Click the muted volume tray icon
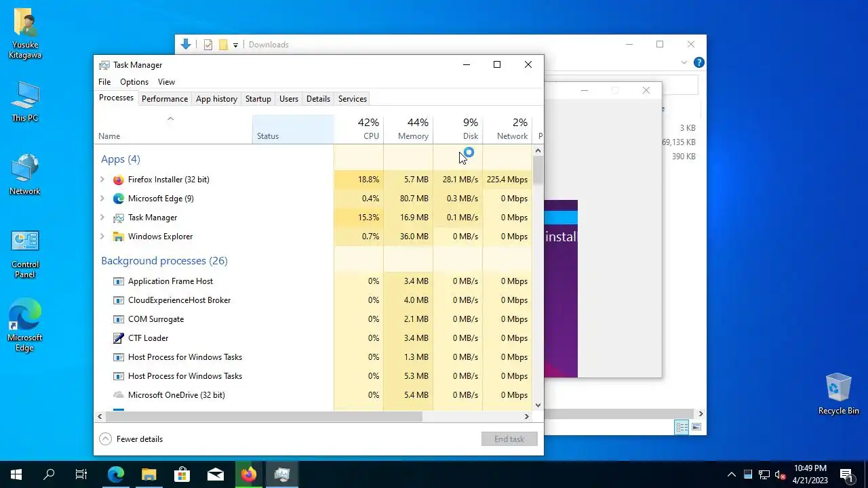The image size is (868, 488). 781,474
